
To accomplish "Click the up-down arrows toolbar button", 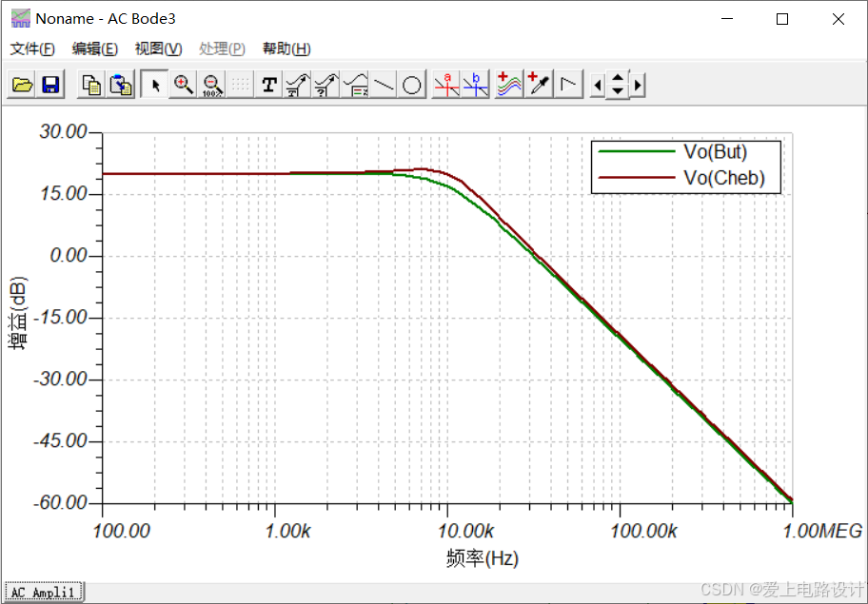I will click(x=618, y=85).
